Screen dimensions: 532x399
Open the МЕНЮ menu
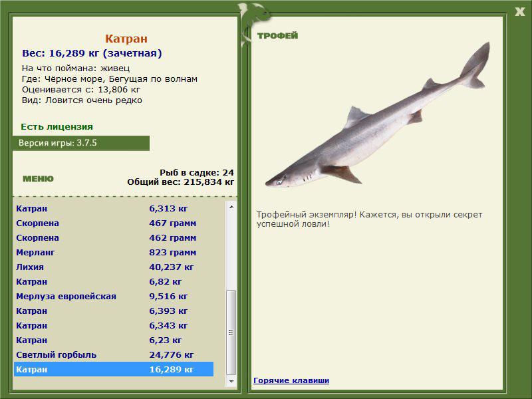point(38,179)
